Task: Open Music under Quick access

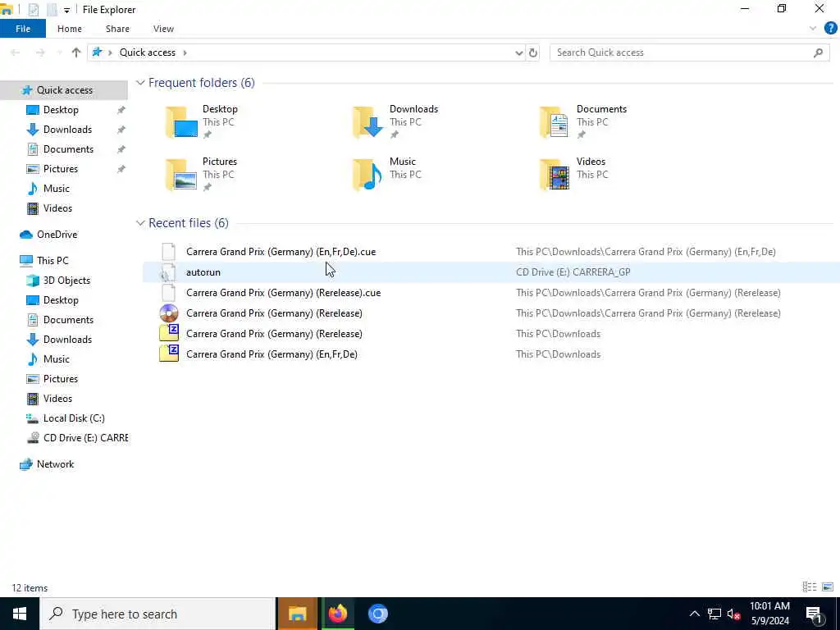Action: click(57, 189)
